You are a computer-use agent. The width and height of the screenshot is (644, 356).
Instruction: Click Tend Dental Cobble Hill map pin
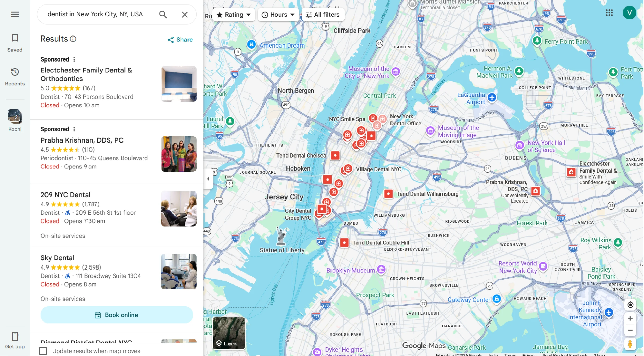tap(344, 243)
